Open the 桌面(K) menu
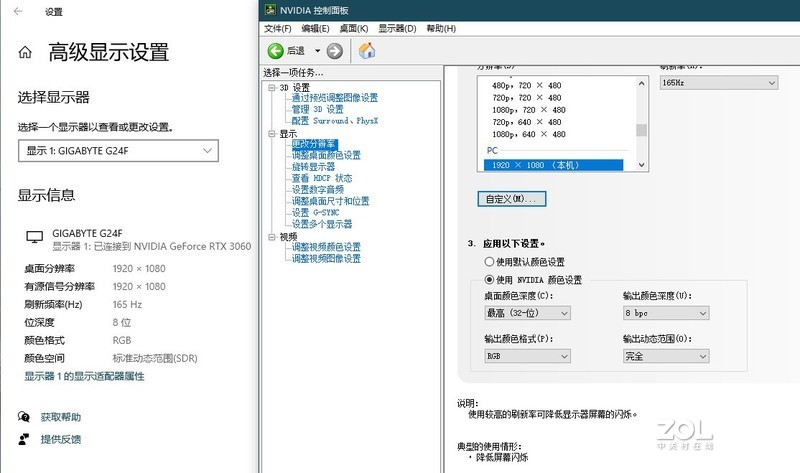 354,29
